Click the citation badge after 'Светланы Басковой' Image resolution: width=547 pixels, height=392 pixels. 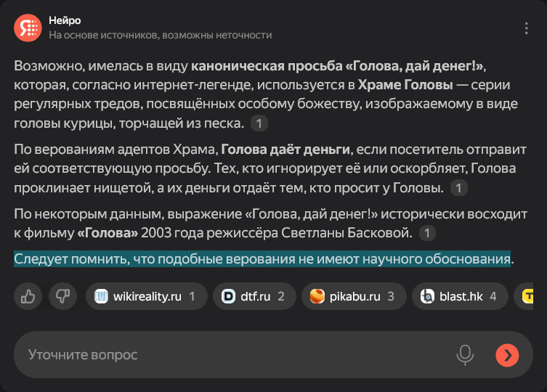coord(427,233)
